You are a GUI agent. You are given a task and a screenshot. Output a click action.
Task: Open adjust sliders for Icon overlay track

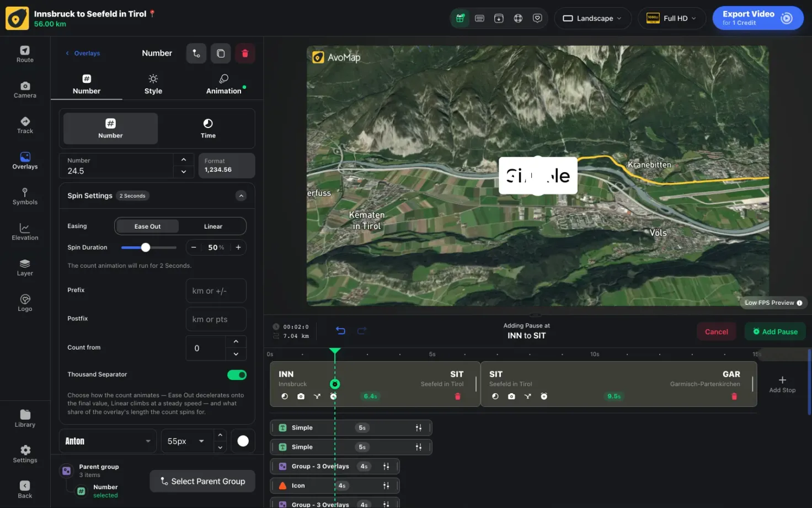(386, 486)
